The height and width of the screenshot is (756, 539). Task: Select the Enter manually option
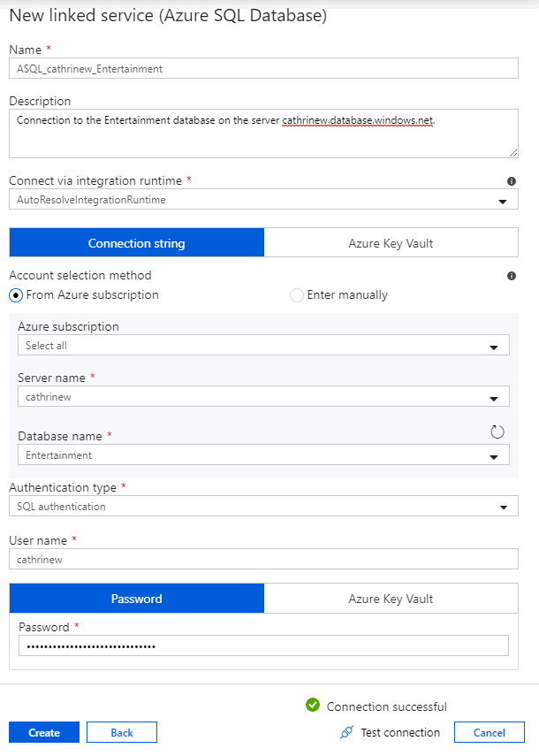pos(297,295)
